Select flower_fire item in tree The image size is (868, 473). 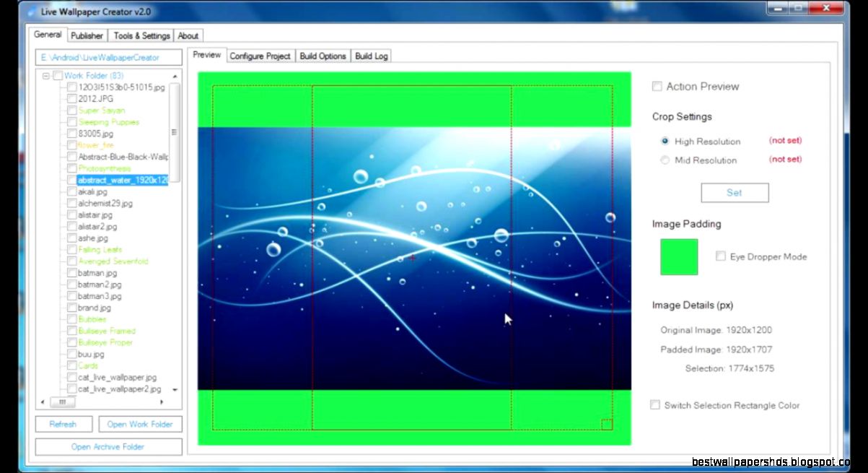pos(95,145)
